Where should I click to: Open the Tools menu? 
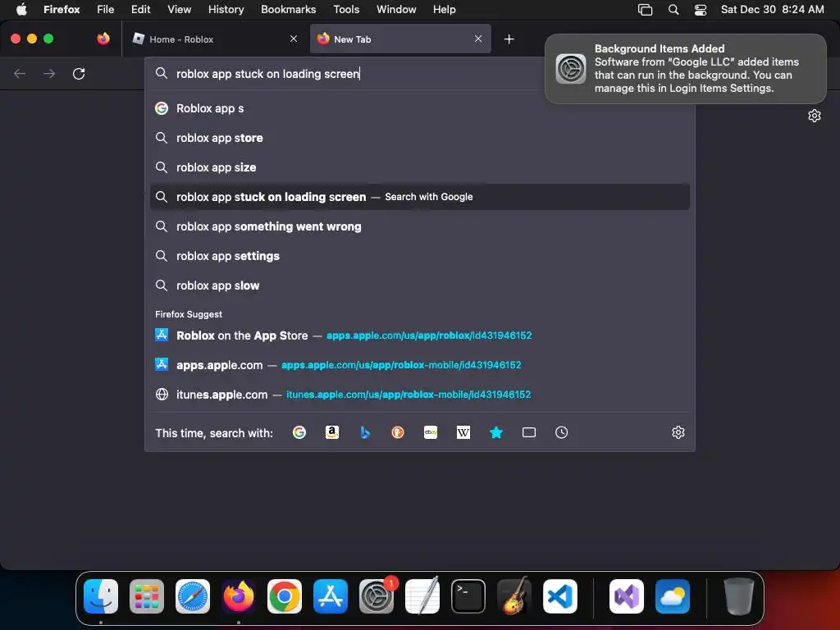346,10
